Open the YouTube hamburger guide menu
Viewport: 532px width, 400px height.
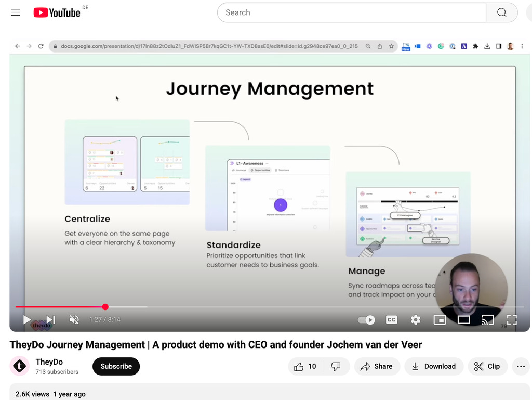(16, 12)
